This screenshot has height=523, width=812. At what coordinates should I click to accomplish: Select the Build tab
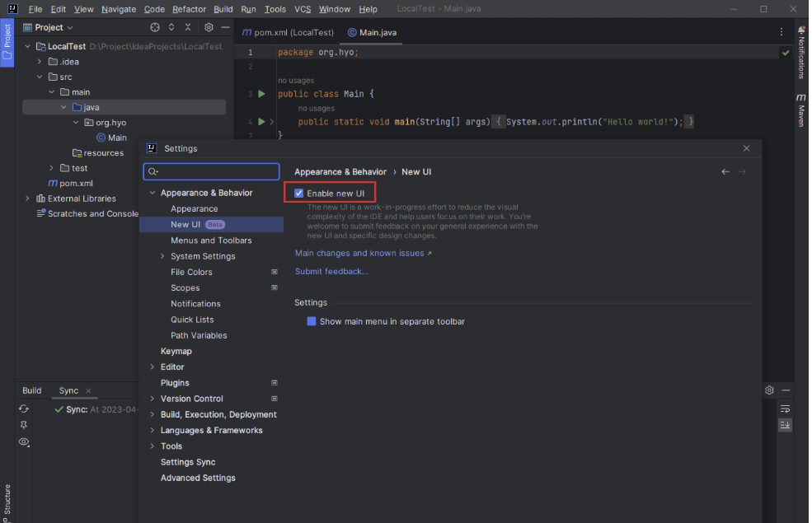coord(31,390)
